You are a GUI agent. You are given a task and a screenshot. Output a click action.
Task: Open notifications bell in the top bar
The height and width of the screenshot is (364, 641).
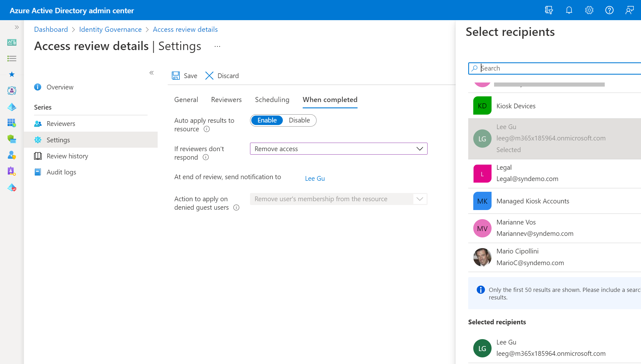point(569,10)
